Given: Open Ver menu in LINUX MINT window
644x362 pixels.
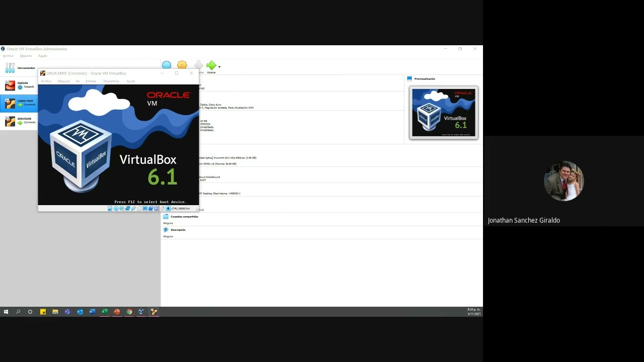Looking at the screenshot, I should point(77,81).
